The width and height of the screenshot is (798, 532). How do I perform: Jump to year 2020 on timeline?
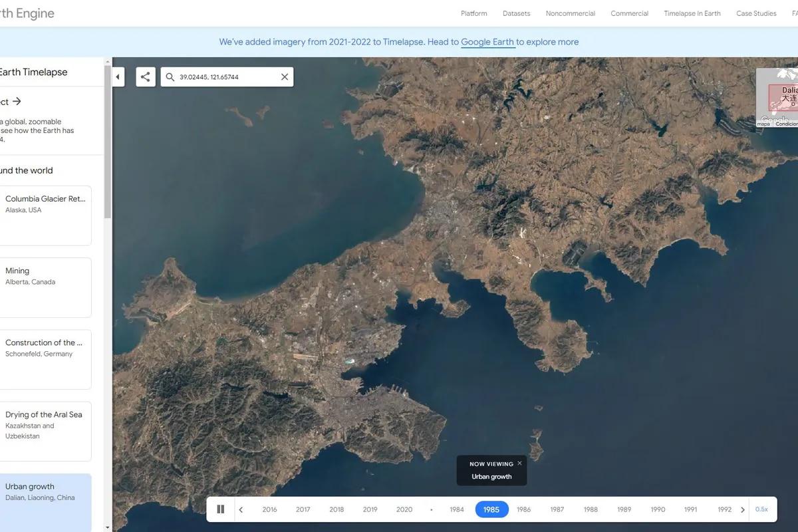tap(404, 509)
